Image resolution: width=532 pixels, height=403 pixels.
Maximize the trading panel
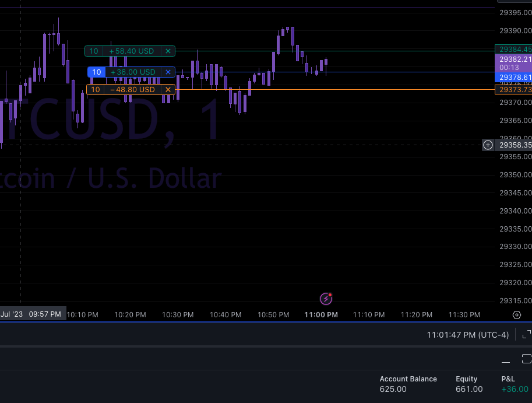(x=527, y=359)
